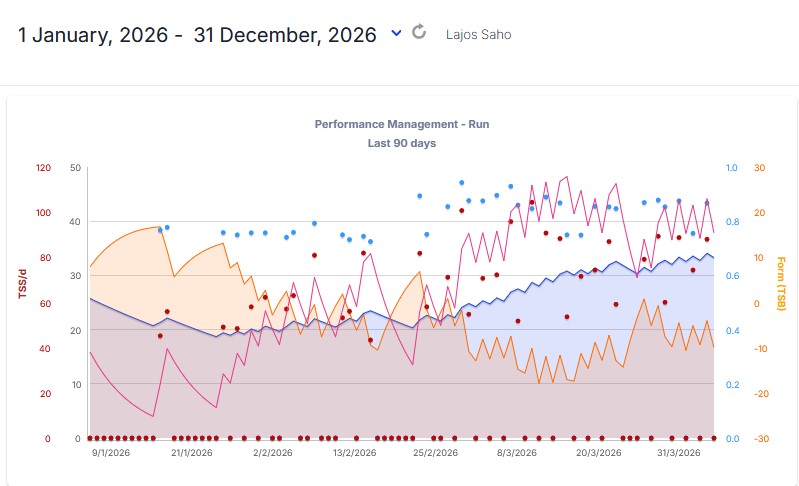Click the 8/3/2026 date axis label

click(x=517, y=452)
